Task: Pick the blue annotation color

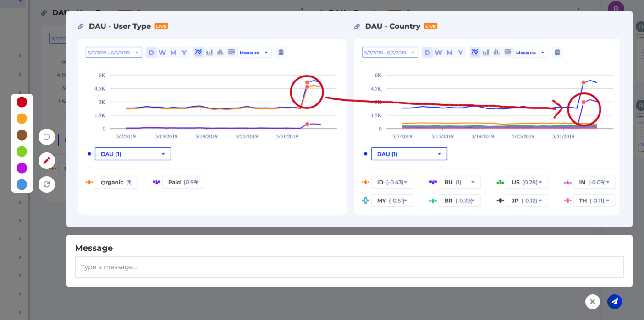Action: point(22,184)
